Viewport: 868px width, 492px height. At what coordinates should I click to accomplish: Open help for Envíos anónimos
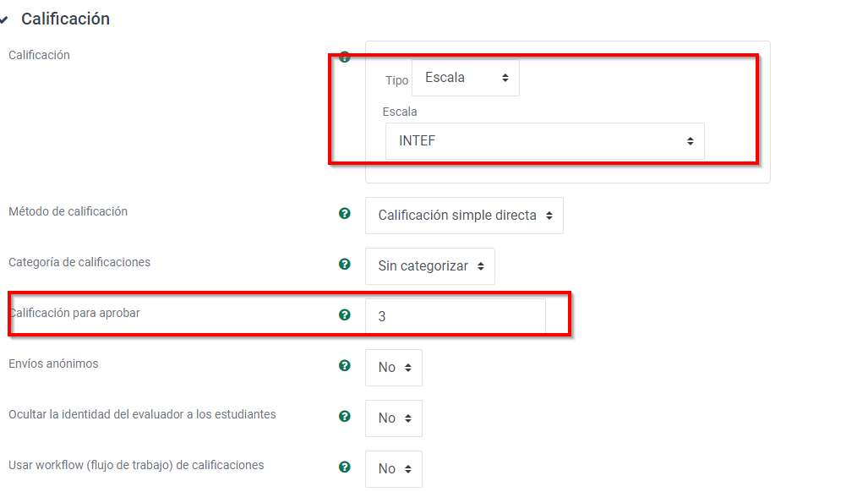344,366
